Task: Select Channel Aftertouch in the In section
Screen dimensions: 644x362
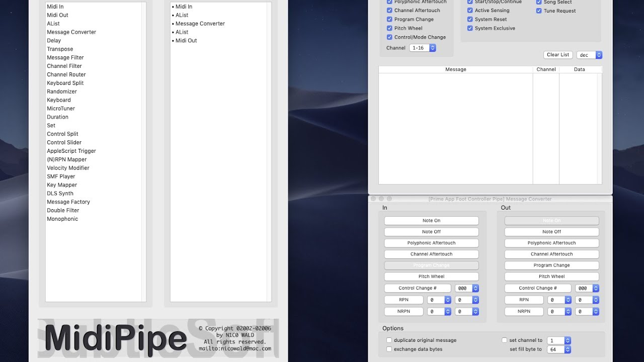Action: pyautogui.click(x=431, y=254)
